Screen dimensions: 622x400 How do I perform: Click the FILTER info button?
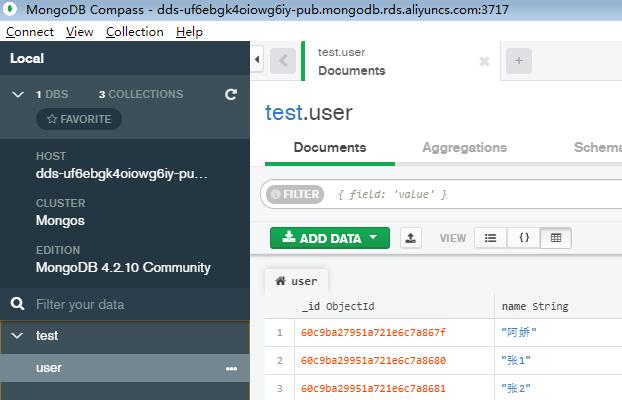click(295, 194)
